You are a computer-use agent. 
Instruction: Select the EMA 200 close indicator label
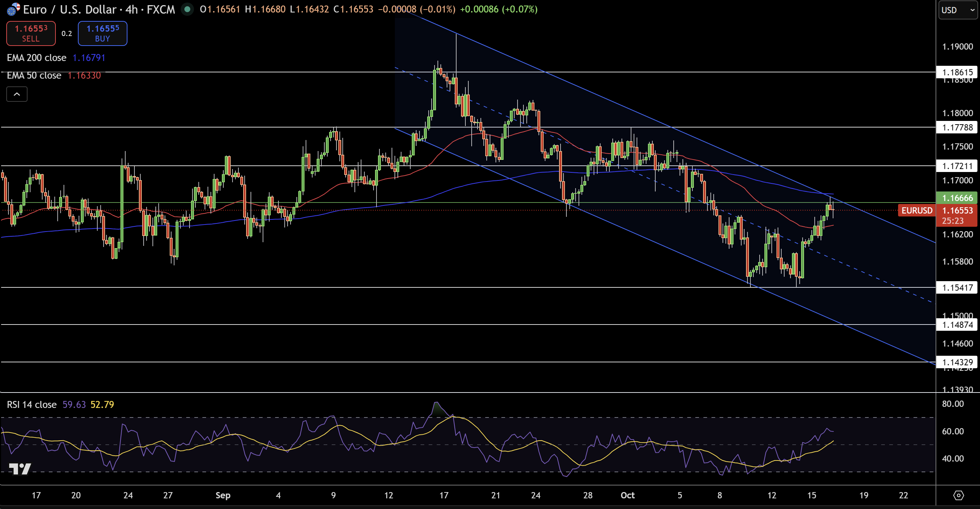click(x=36, y=58)
